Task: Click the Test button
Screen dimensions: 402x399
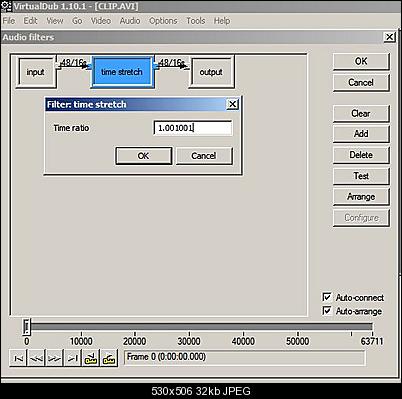Action: (361, 176)
